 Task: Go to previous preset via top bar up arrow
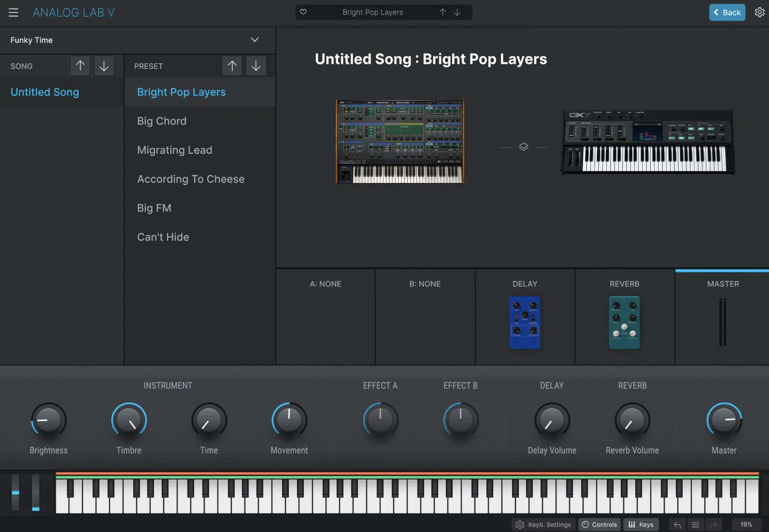click(x=442, y=12)
